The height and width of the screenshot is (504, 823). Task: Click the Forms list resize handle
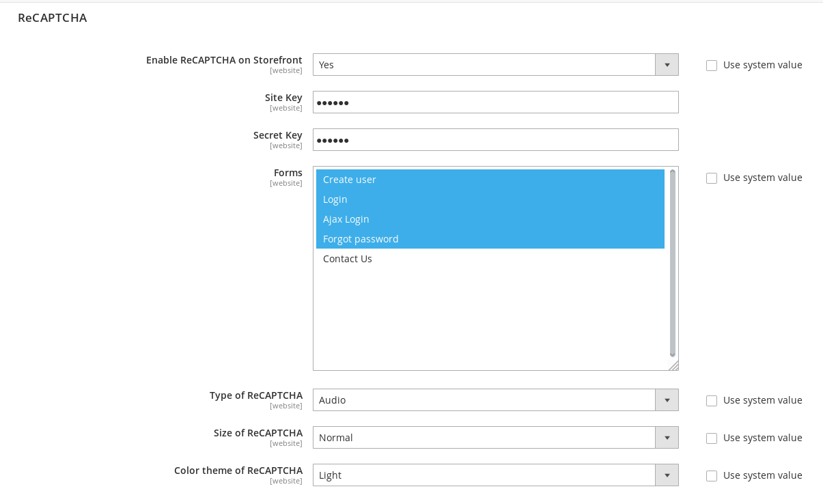pos(673,365)
